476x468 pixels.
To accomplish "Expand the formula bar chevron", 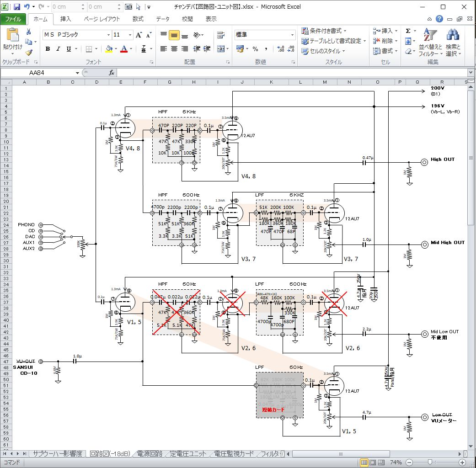I will pos(471,73).
